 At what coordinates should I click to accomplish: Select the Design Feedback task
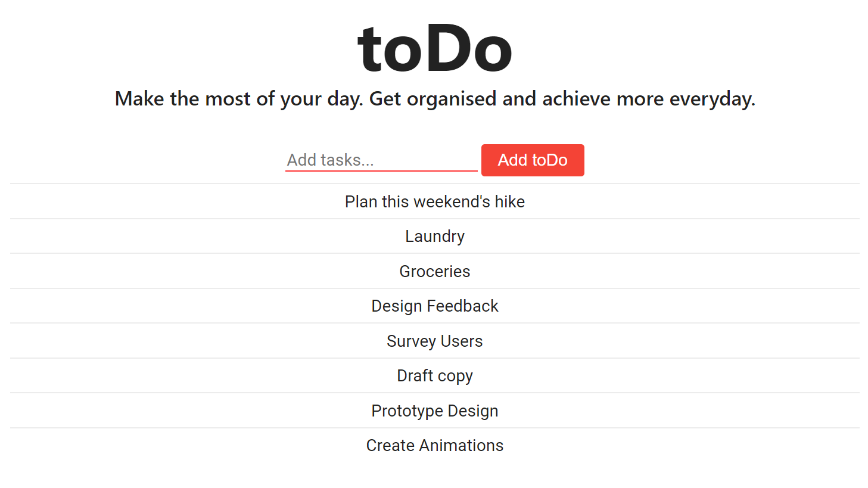[x=435, y=306]
